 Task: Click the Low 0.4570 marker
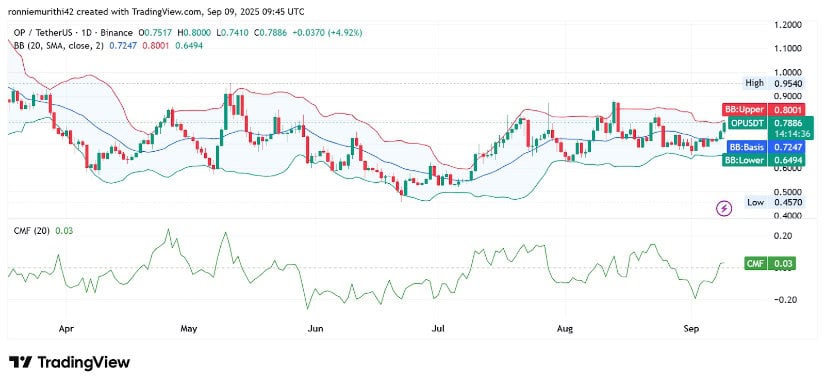click(770, 202)
